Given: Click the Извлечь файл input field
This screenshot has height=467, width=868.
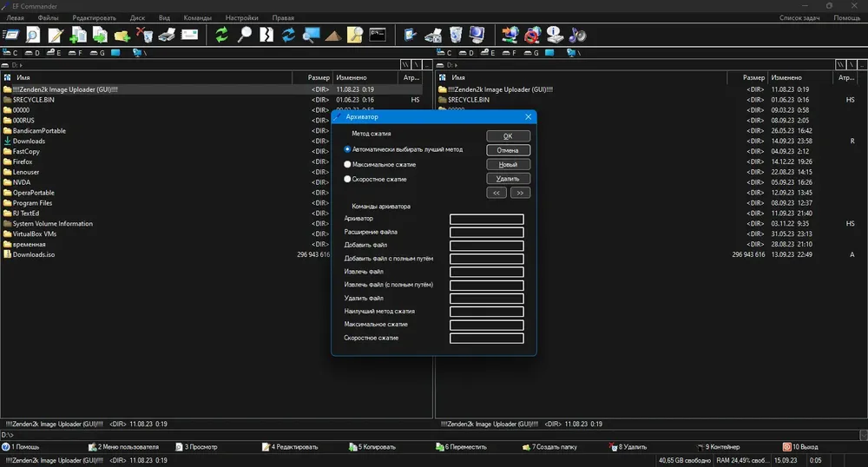Looking at the screenshot, I should pyautogui.click(x=487, y=273).
